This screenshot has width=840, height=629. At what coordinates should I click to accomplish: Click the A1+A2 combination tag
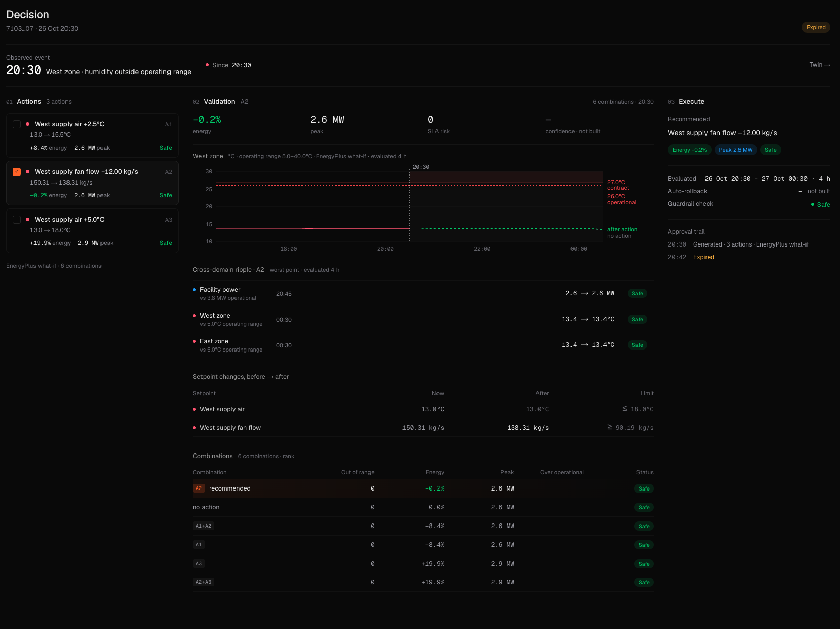[x=204, y=526]
